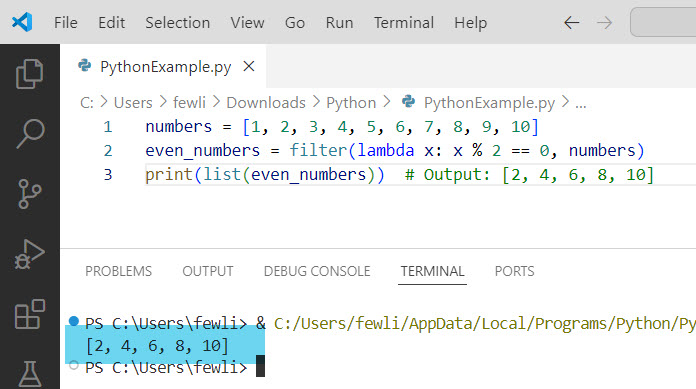This screenshot has height=389, width=696.
Task: Click the 'print' call on line 3
Action: [x=169, y=175]
